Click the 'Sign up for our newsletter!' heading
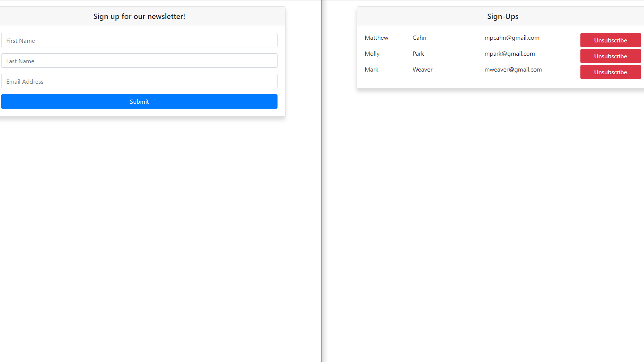The height and width of the screenshot is (362, 644). [139, 16]
